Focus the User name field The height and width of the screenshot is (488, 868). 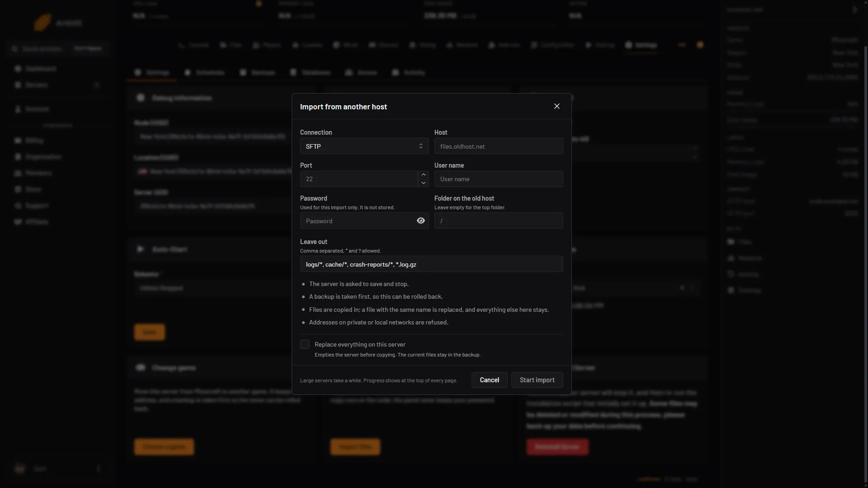coord(499,179)
